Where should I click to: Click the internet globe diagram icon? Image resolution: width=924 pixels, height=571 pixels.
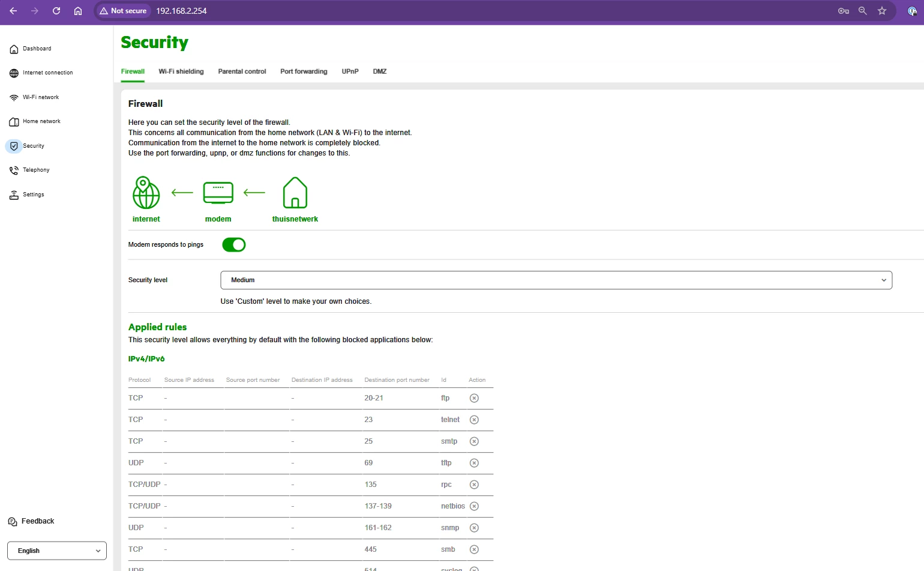[x=146, y=193]
